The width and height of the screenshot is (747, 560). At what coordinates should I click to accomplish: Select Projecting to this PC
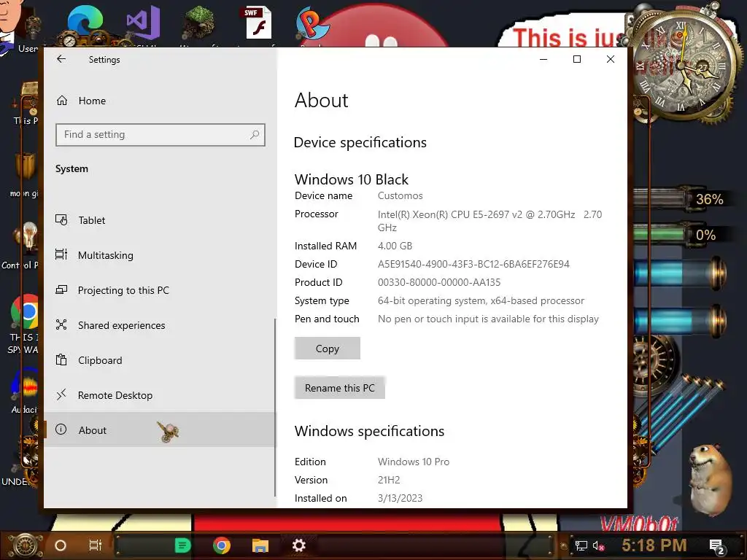click(160, 290)
